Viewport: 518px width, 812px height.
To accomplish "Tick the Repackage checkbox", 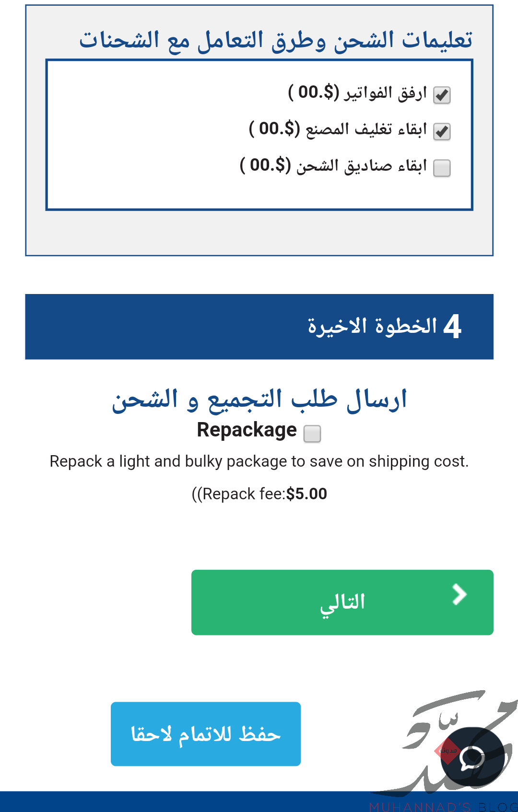I will (312, 434).
